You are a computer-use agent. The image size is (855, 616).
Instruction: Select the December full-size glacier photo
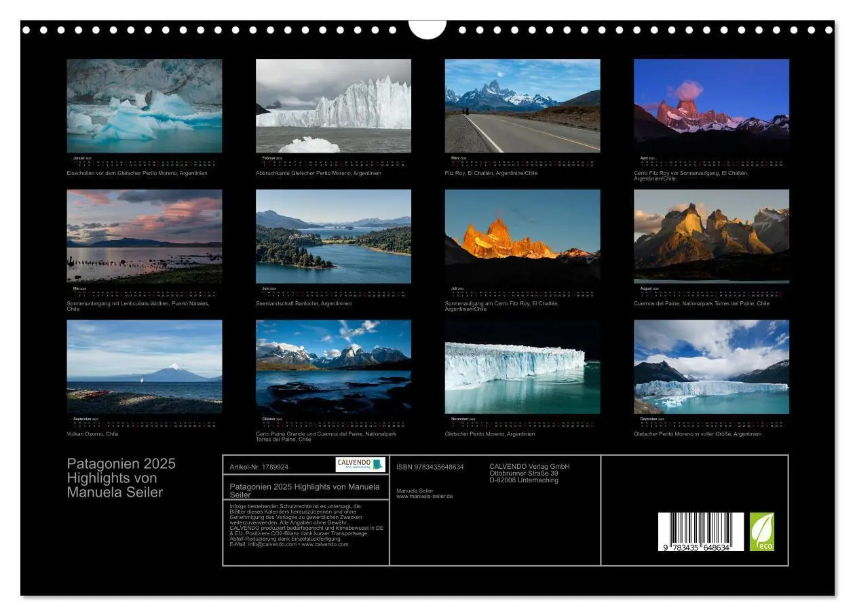point(711,367)
